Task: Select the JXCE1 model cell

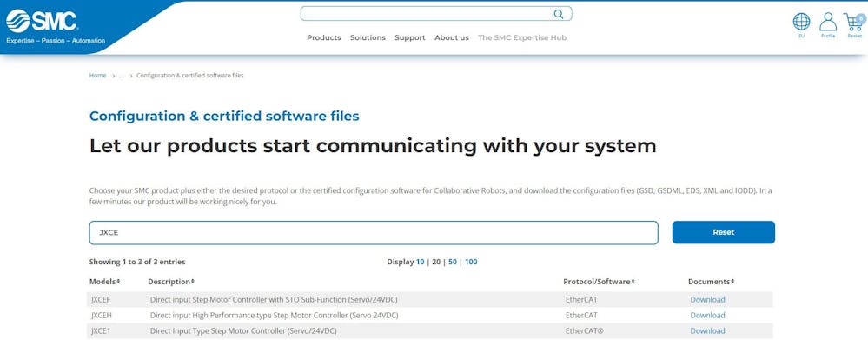Action: (102, 330)
